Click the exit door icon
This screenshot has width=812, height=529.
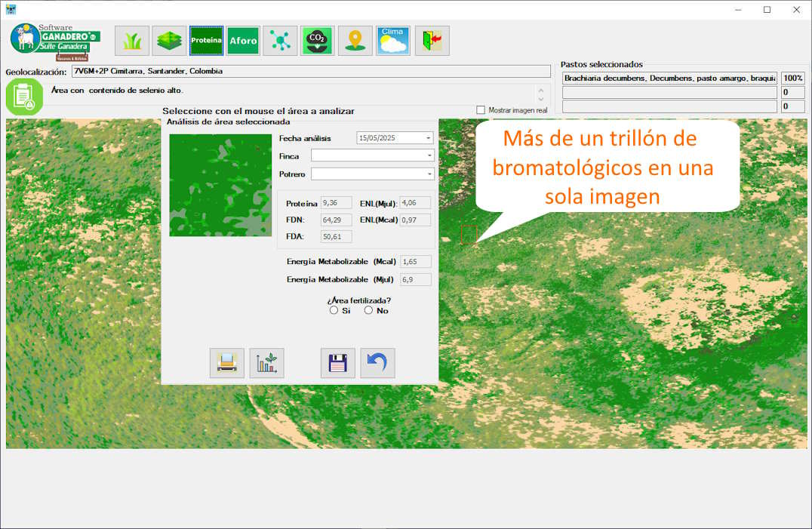pos(432,41)
